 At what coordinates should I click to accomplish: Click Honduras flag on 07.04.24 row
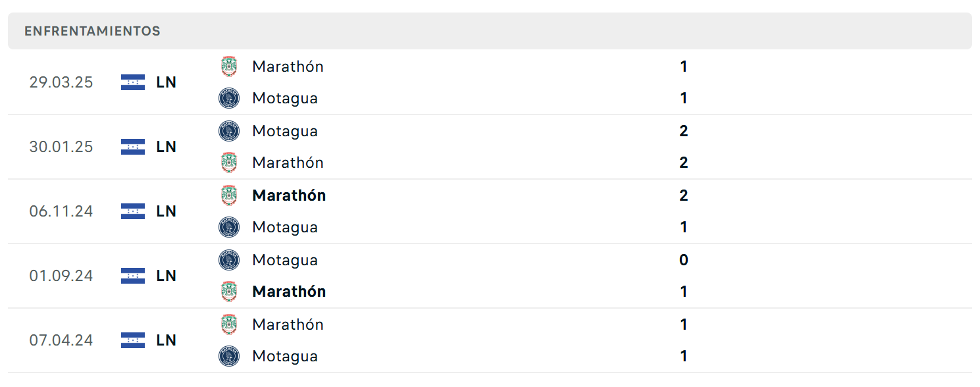click(133, 340)
